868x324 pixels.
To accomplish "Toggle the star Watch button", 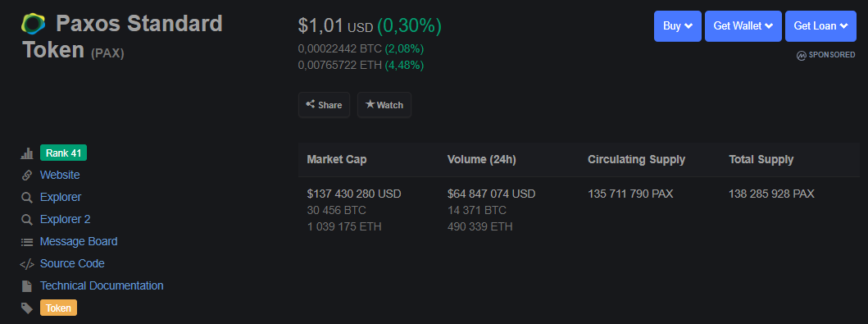I will tap(384, 105).
